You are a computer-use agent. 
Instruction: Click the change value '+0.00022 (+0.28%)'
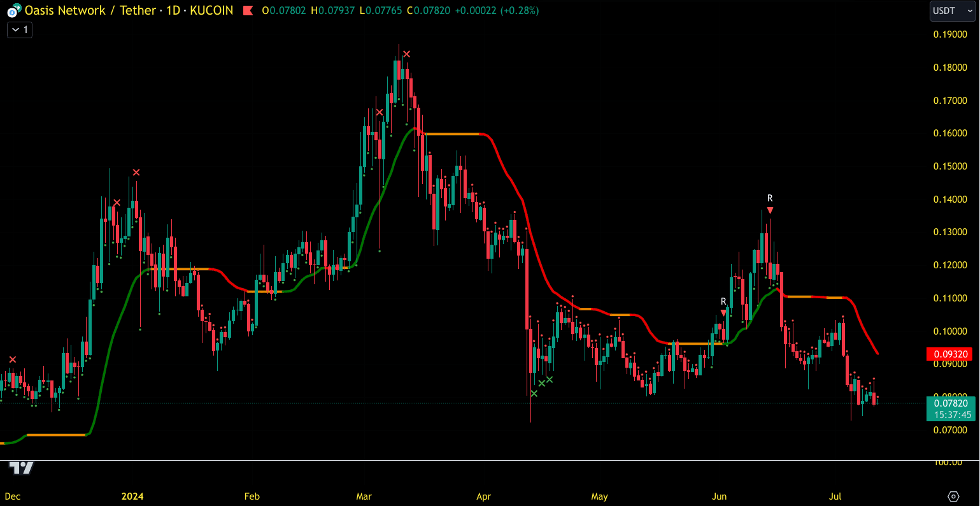click(497, 11)
